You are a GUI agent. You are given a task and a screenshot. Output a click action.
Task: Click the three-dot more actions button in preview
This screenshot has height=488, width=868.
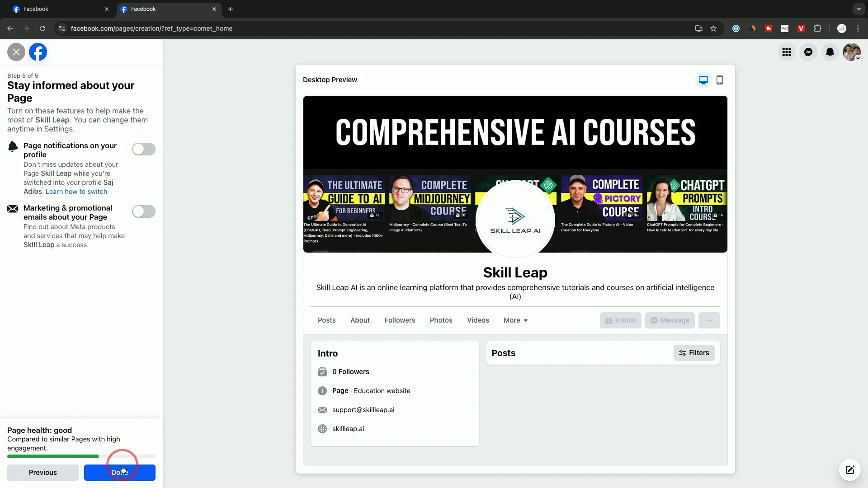tap(709, 320)
